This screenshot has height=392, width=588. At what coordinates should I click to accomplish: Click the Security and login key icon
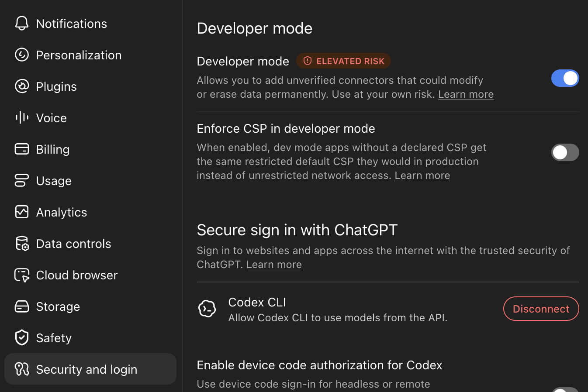22,369
